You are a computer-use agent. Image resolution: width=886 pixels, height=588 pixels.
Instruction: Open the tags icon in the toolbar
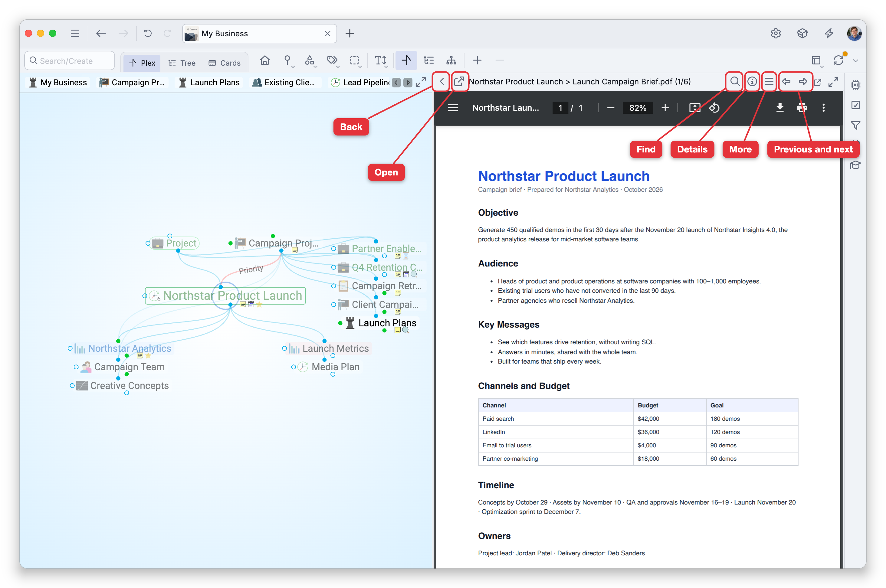point(332,60)
